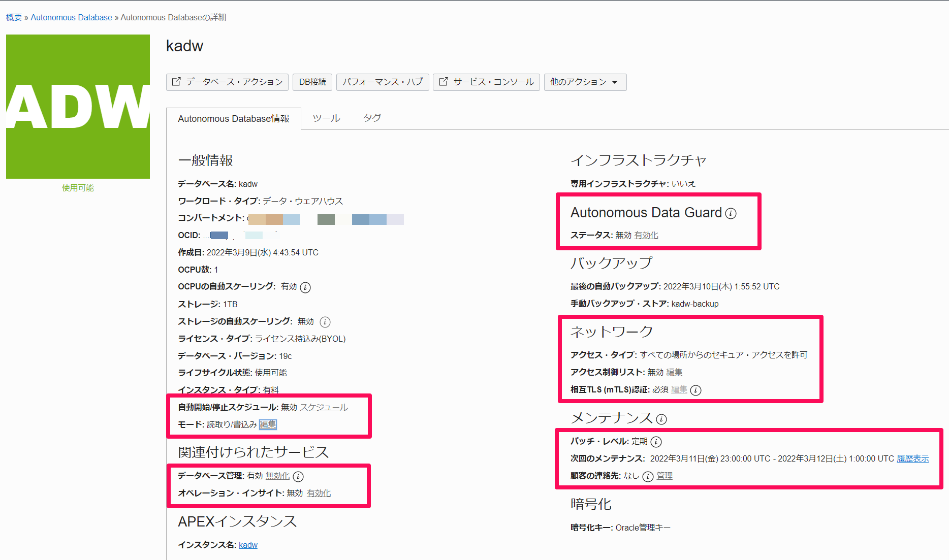Viewport: 949px width, 560px height.
Task: Click the ライセンス持込み(BYOL) value text
Action: click(300, 339)
